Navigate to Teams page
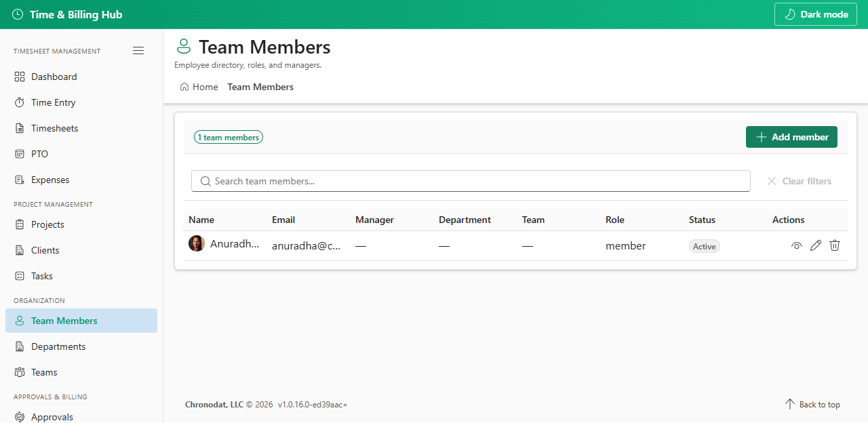This screenshot has height=423, width=868. pos(81,372)
